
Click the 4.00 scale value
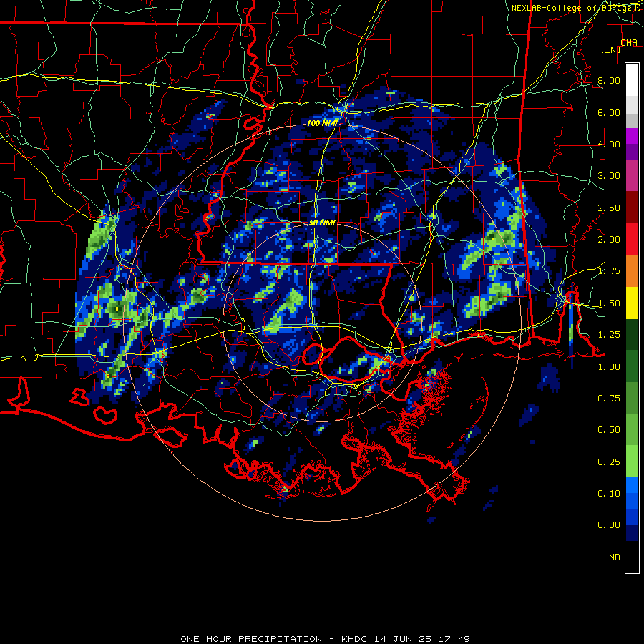(x=609, y=144)
